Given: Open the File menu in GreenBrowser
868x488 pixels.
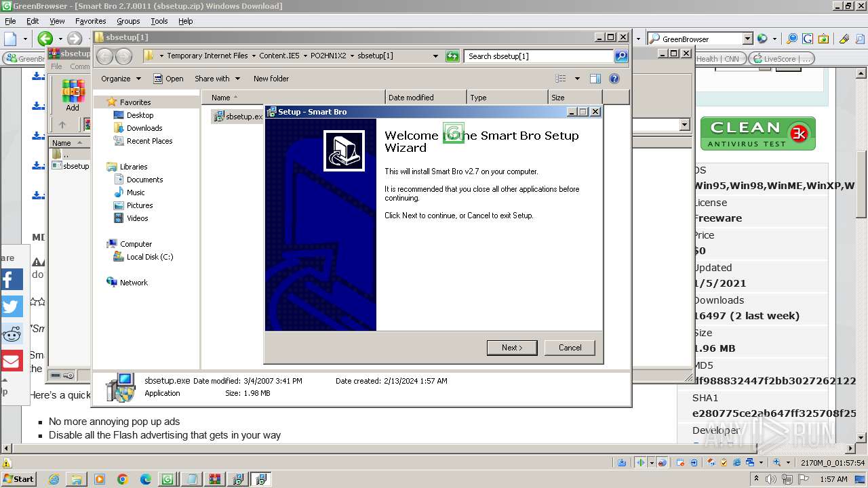Looking at the screenshot, I should 10,21.
